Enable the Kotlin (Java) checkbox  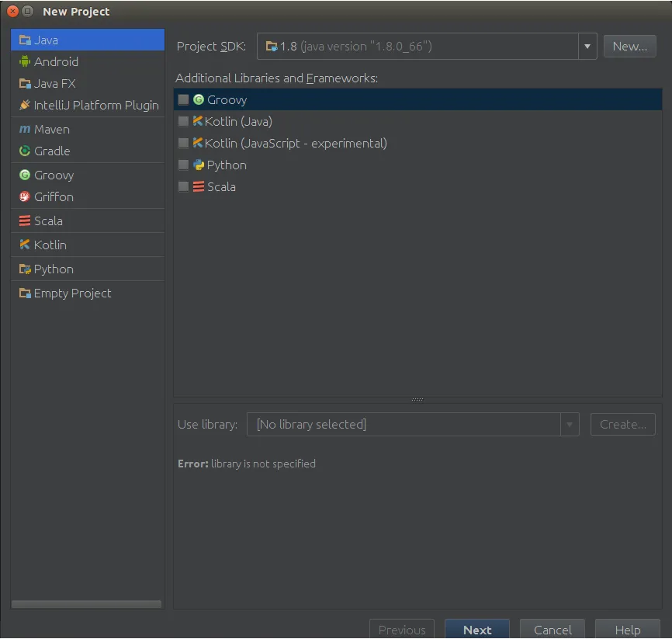183,121
